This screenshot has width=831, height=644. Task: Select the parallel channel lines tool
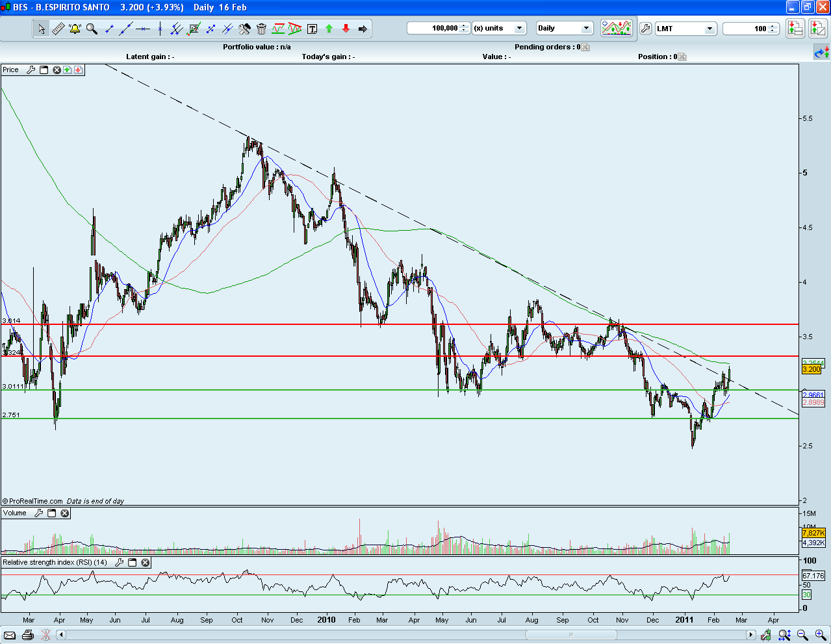point(176,29)
